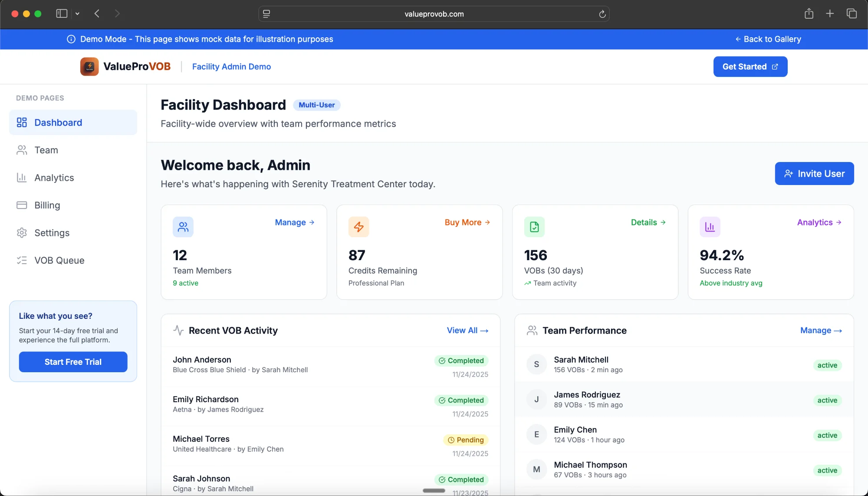Start your free trial
The image size is (868, 496).
(x=73, y=361)
